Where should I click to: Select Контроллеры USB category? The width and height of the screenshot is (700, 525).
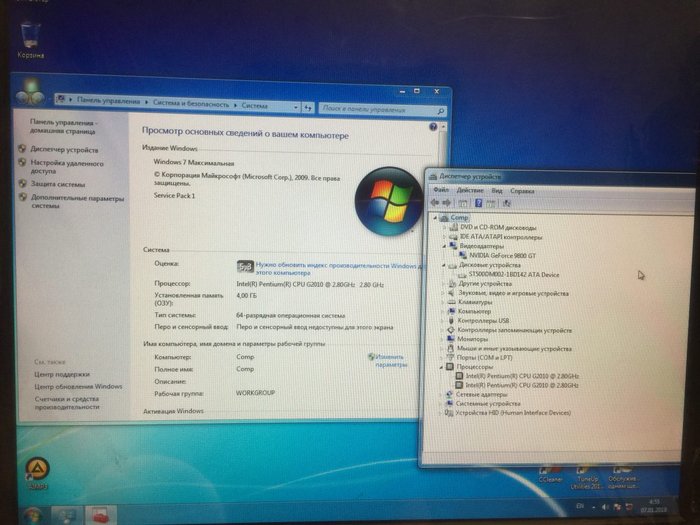click(483, 321)
